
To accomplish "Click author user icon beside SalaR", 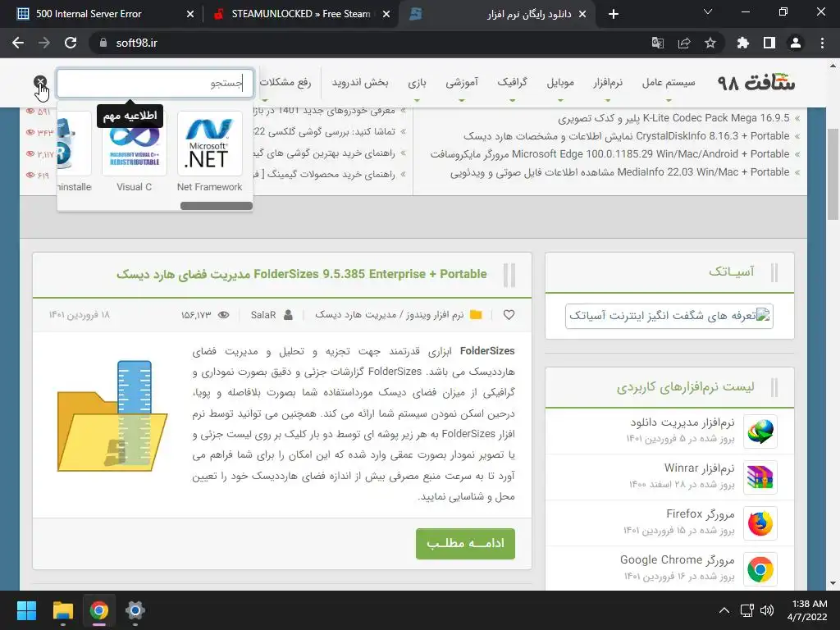I will pos(288,314).
